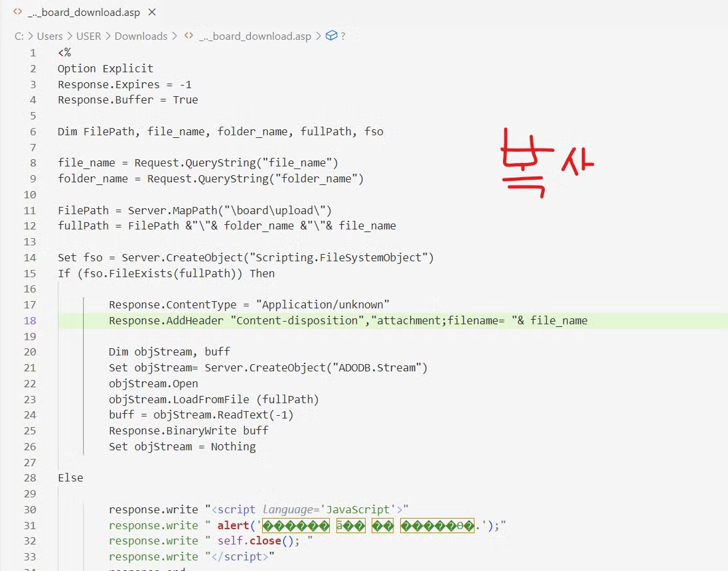The height and width of the screenshot is (571, 728).
Task: Open the C: breadcrumb segment
Action: point(19,36)
